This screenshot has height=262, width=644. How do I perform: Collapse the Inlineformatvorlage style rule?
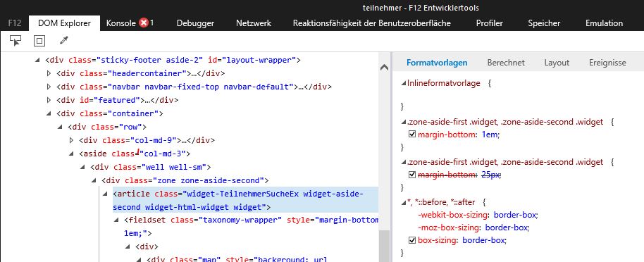pyautogui.click(x=403, y=83)
